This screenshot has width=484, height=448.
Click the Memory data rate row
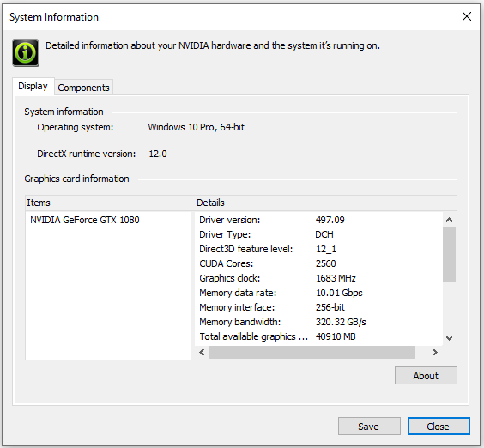318,293
